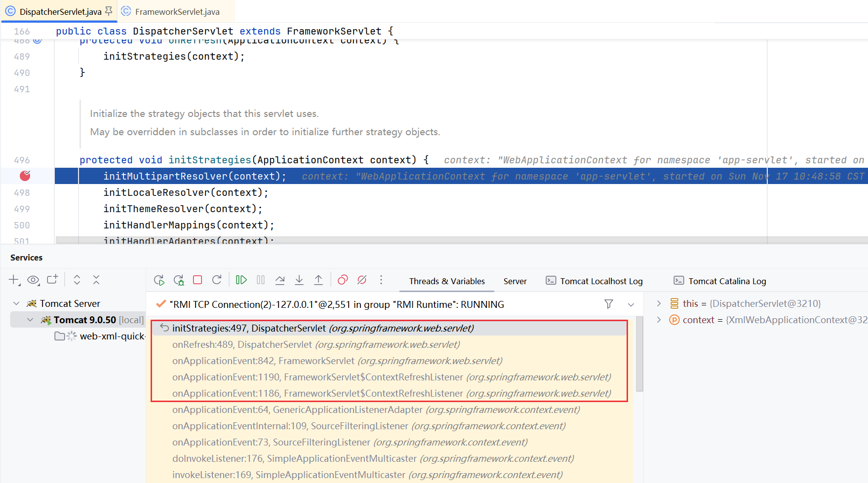Viewport: 868px width, 483px height.
Task: Click the rerun in debug mode icon
Action: point(179,280)
